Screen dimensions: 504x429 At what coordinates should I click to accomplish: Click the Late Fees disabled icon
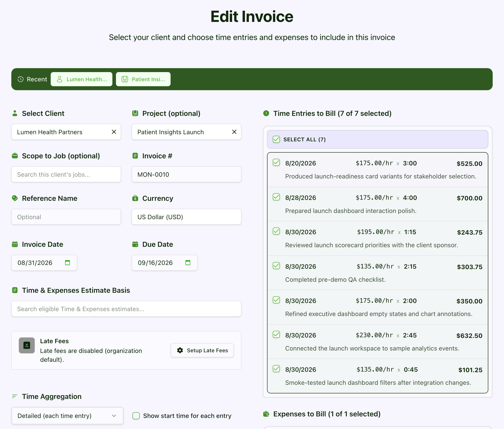click(27, 345)
